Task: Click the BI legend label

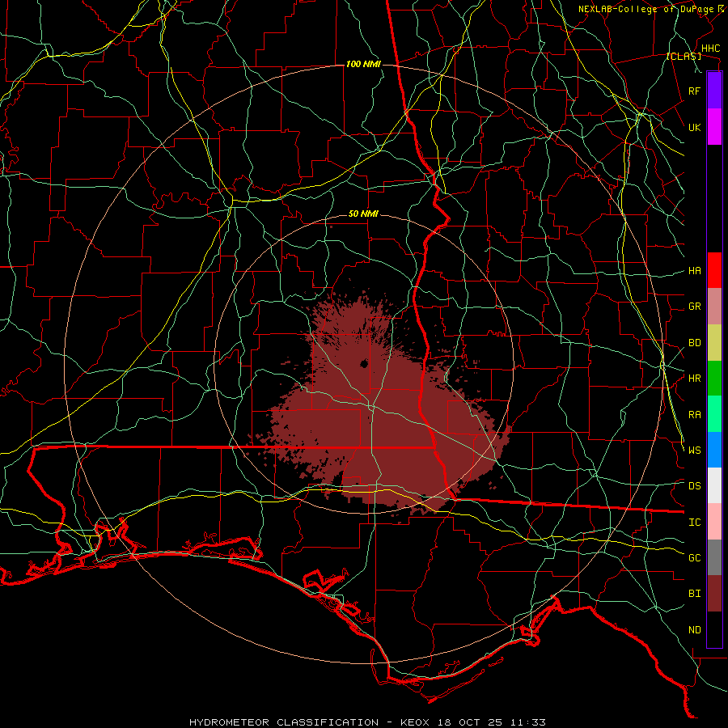Action: pos(695,594)
